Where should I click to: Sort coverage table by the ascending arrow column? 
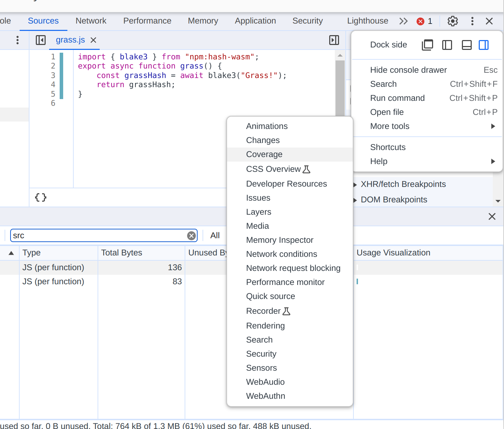click(11, 253)
